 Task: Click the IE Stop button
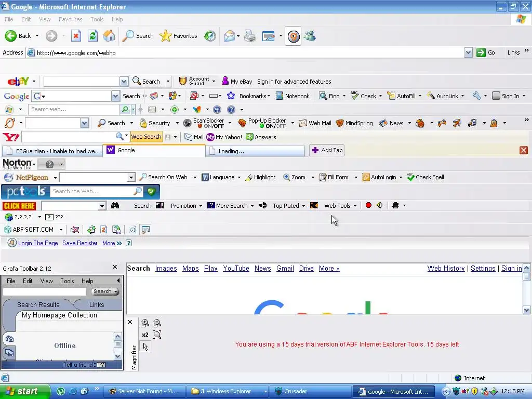(76, 36)
